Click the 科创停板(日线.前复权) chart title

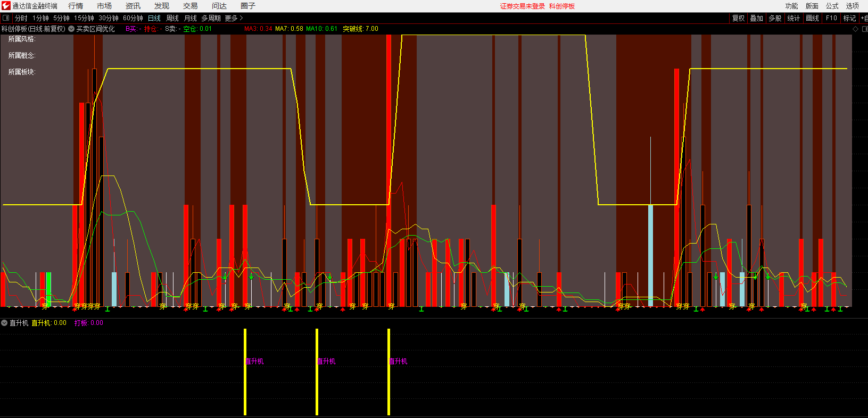tap(34, 29)
